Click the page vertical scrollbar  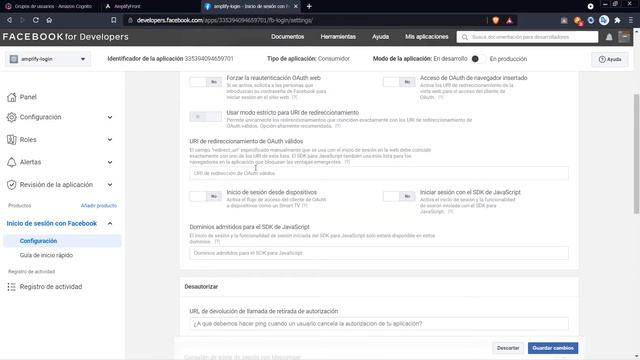pyautogui.click(x=636, y=153)
